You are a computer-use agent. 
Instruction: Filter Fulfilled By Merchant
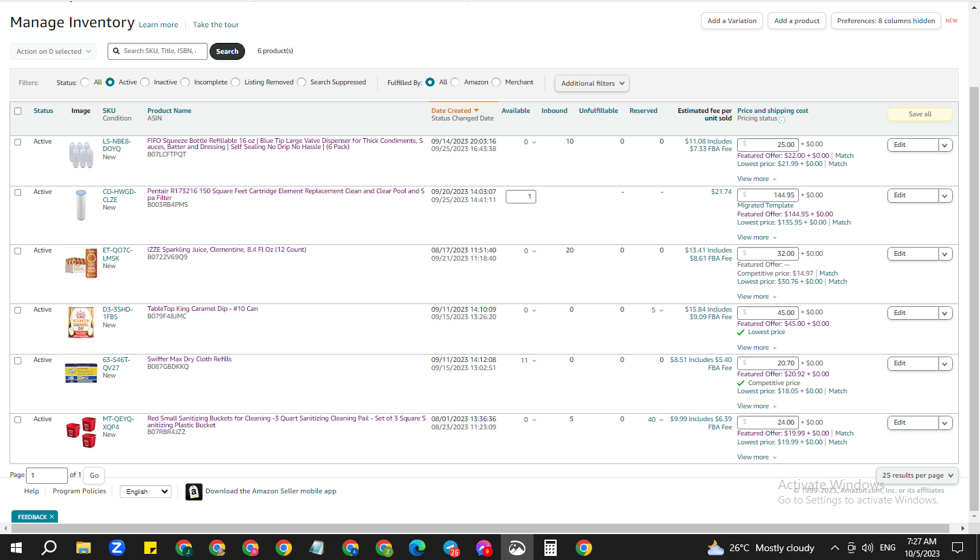[x=496, y=82]
